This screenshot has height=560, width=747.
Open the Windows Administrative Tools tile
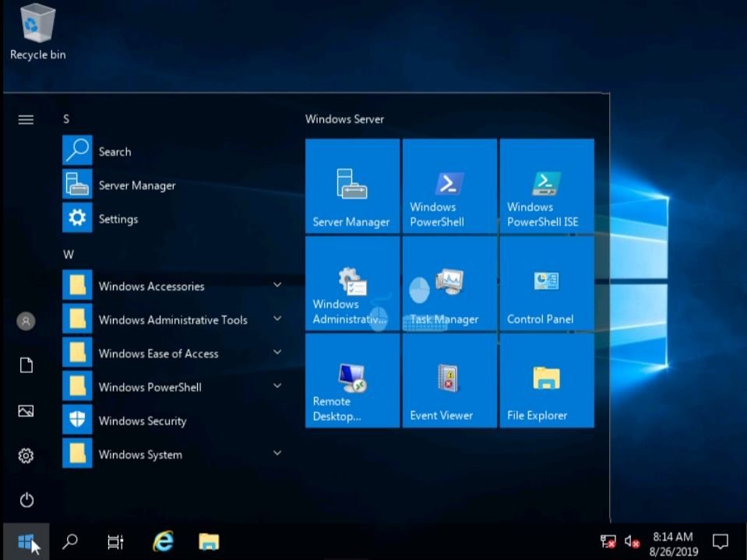coord(351,282)
